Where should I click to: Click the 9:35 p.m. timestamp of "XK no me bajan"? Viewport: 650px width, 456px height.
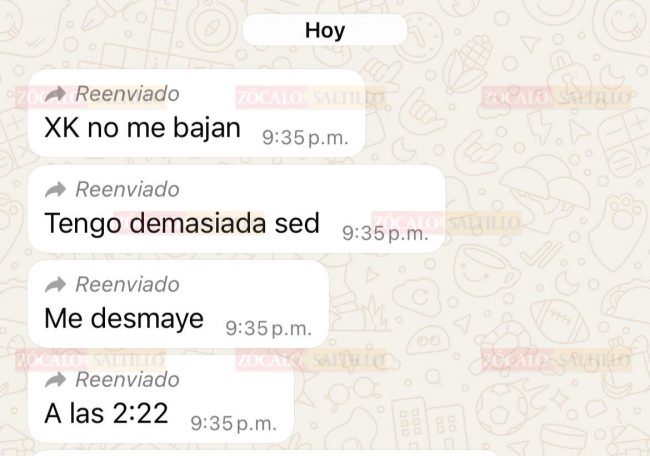(x=305, y=138)
